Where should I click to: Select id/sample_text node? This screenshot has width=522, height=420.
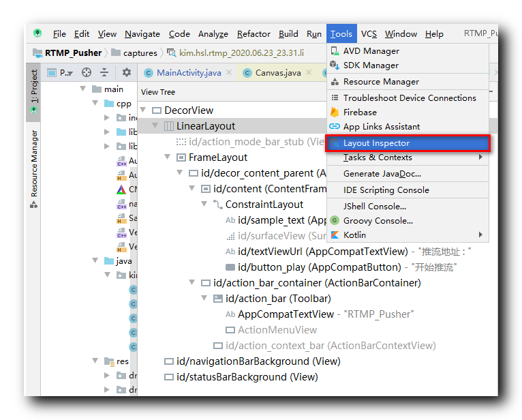click(x=276, y=220)
